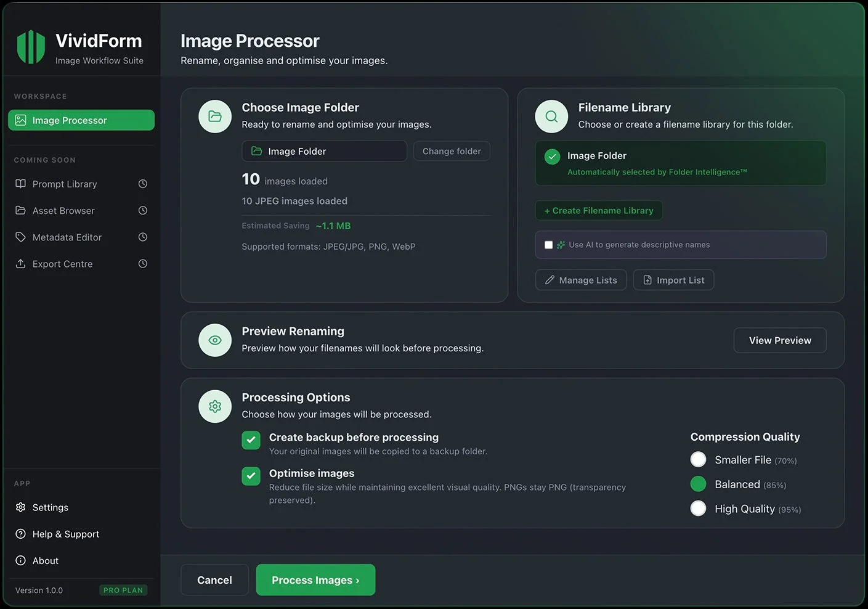Select High Quality (95%) compression
Viewport: 868px width, 609px height.
(698, 509)
